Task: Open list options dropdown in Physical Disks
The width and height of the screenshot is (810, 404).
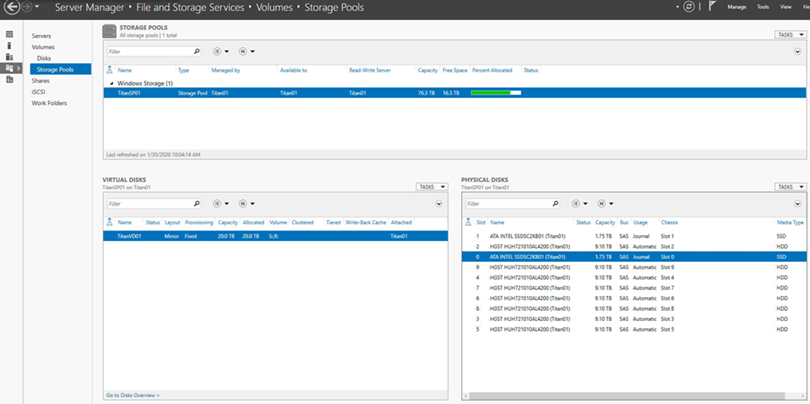Action: tap(579, 204)
